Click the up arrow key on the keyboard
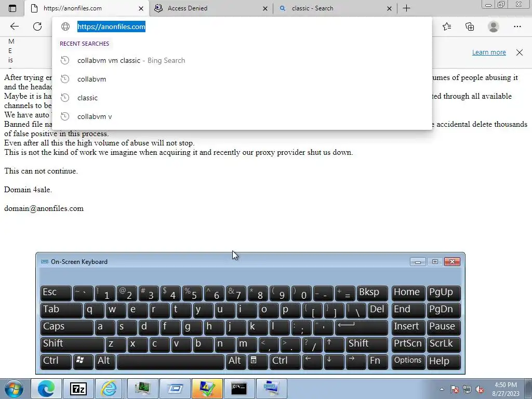Image resolution: width=532 pixels, height=399 pixels. 334,344
